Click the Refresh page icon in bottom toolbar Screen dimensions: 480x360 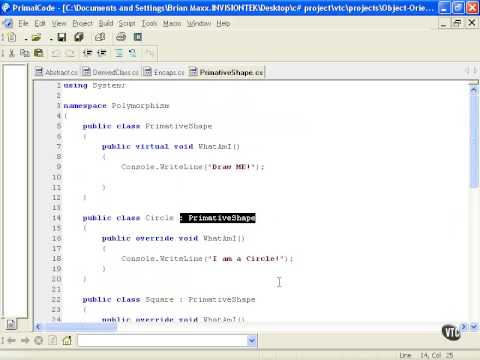coord(53,340)
